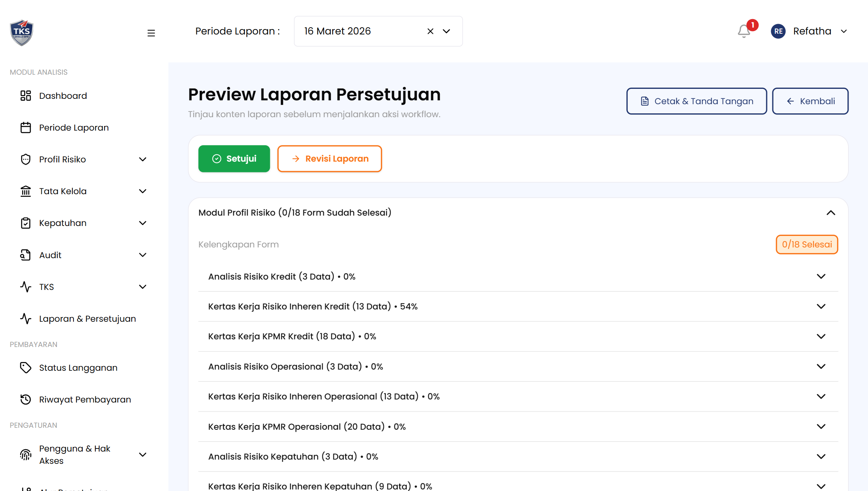
Task: Click the Profil Risiko shield icon
Action: [x=26, y=159]
